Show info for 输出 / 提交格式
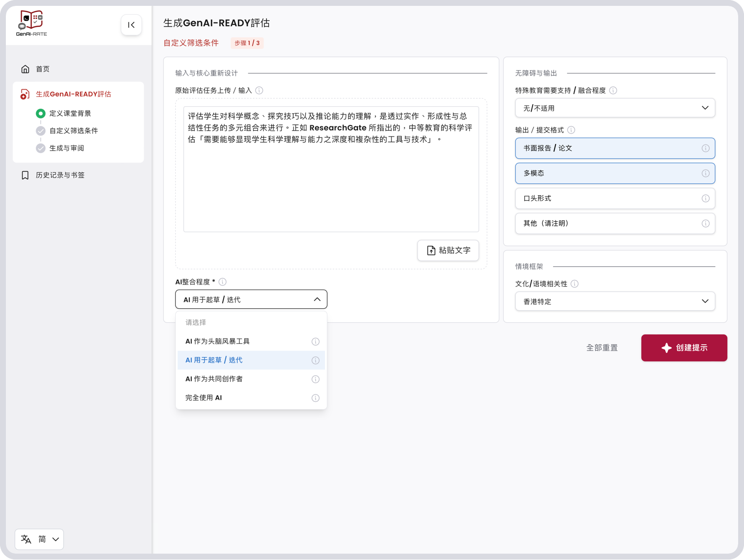The height and width of the screenshot is (560, 744). pos(571,130)
